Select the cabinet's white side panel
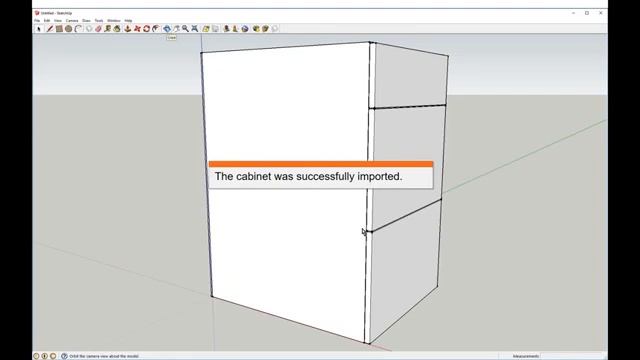Viewport: 640px width, 360px height. (286, 122)
